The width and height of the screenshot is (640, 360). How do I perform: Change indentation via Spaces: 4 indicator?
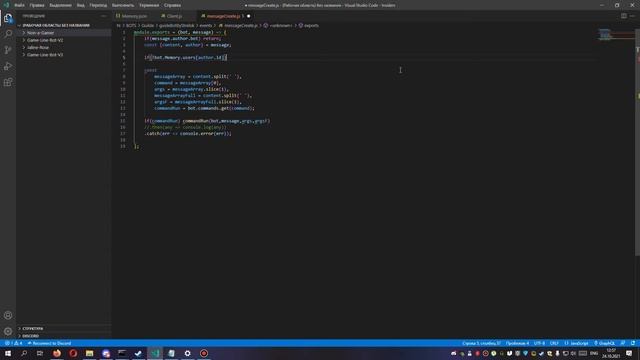(517, 343)
